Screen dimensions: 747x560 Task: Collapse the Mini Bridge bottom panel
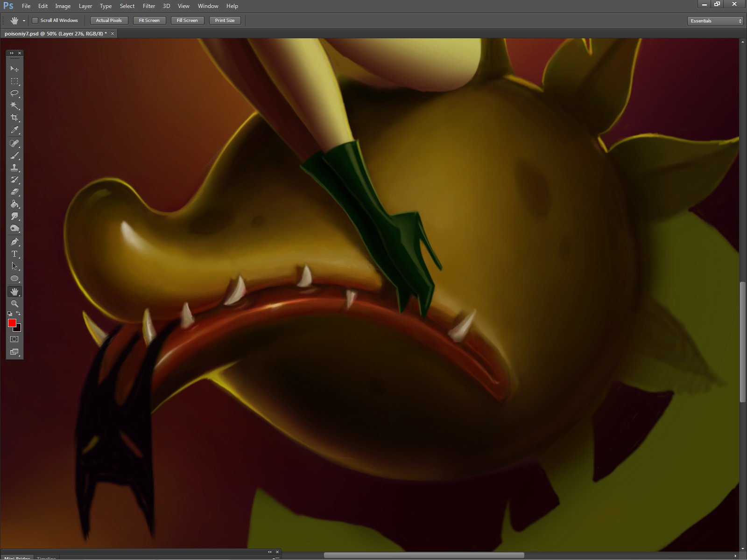pos(269,552)
